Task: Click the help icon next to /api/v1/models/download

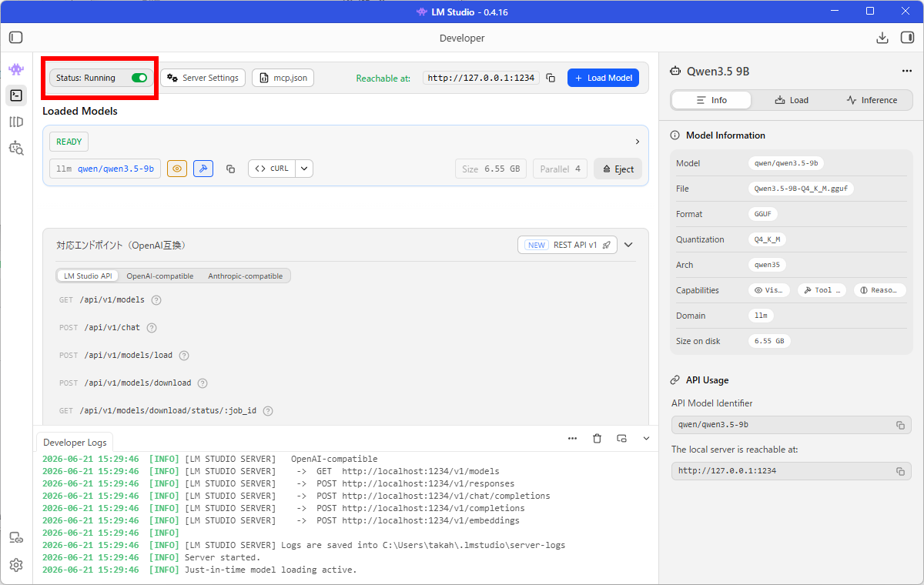Action: click(203, 383)
